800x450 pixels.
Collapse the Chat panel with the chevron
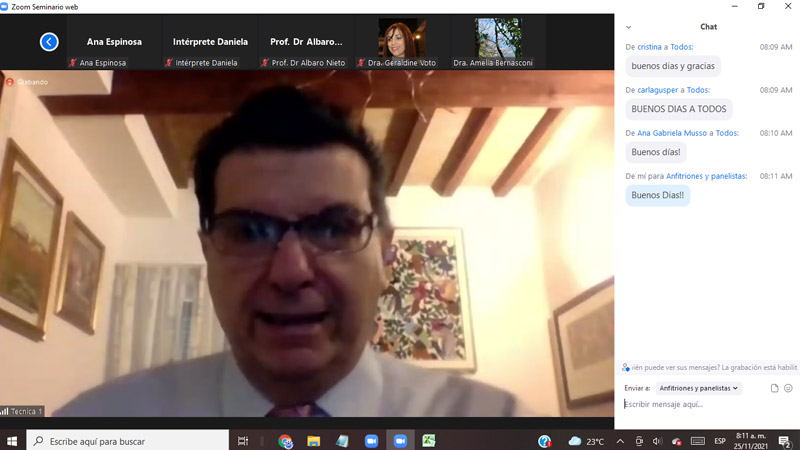coord(629,27)
